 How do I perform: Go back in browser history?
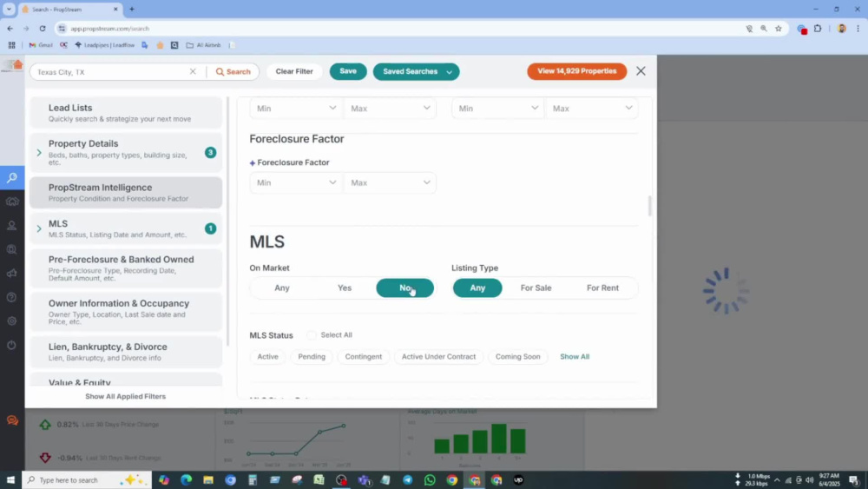10,29
